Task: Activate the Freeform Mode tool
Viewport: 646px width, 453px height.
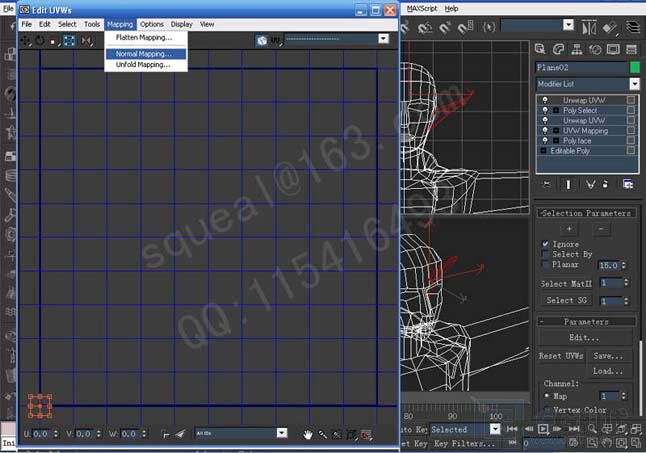Action: (69, 40)
